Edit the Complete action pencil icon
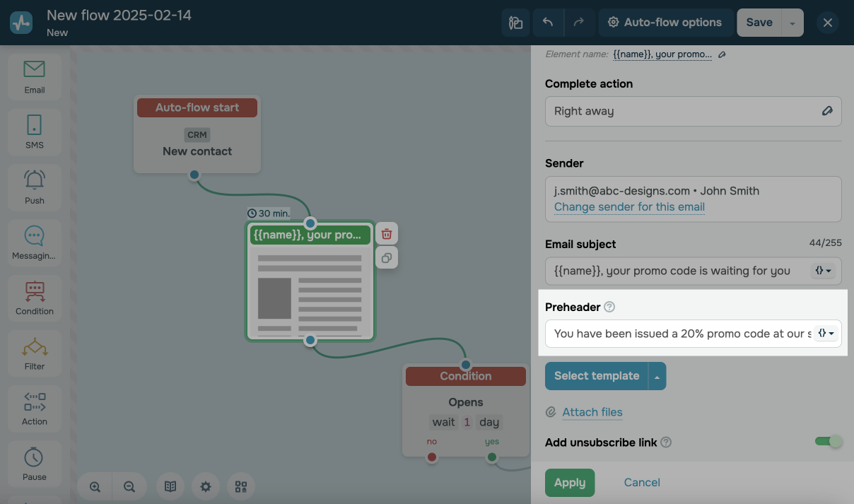854x504 pixels. point(827,111)
